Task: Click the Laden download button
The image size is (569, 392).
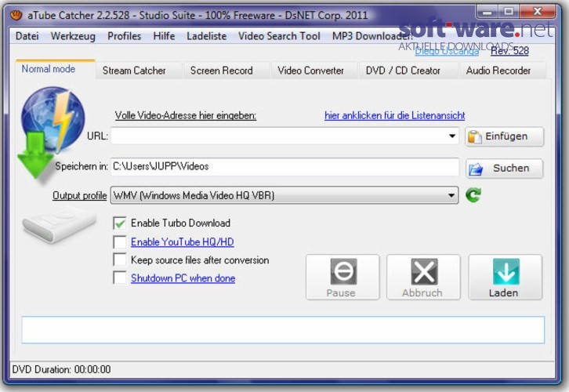Action: click(x=506, y=277)
